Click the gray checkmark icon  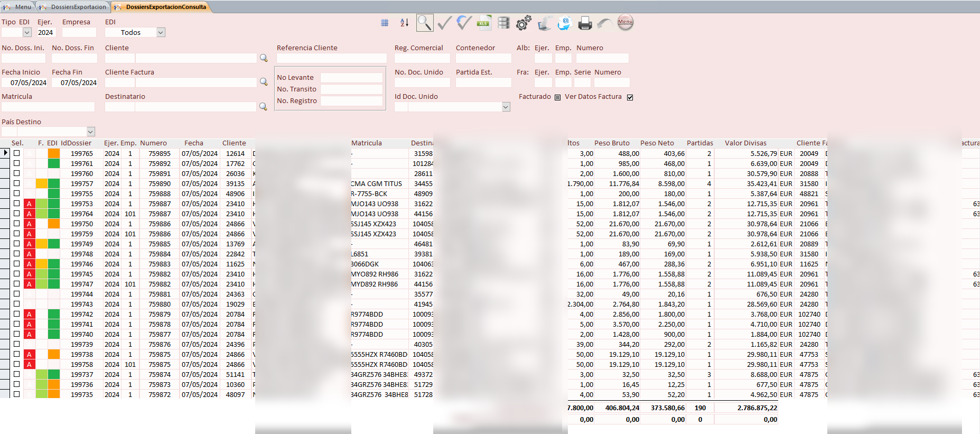click(x=444, y=23)
